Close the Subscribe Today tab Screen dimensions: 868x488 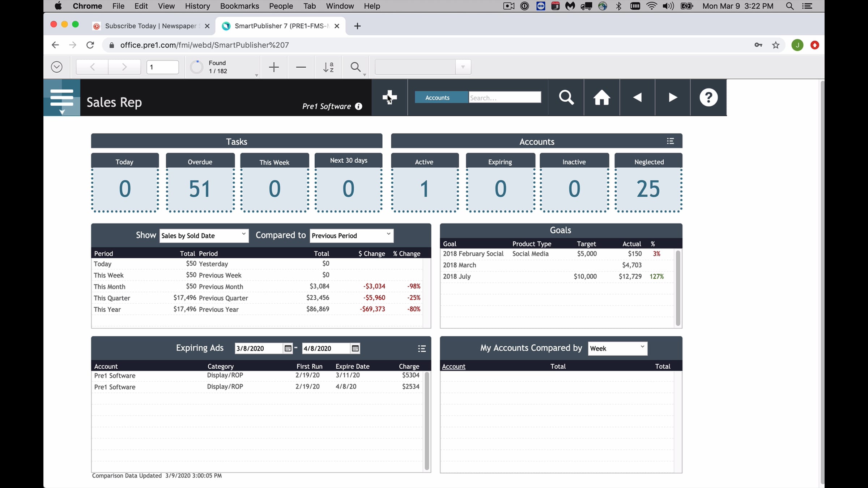point(207,26)
